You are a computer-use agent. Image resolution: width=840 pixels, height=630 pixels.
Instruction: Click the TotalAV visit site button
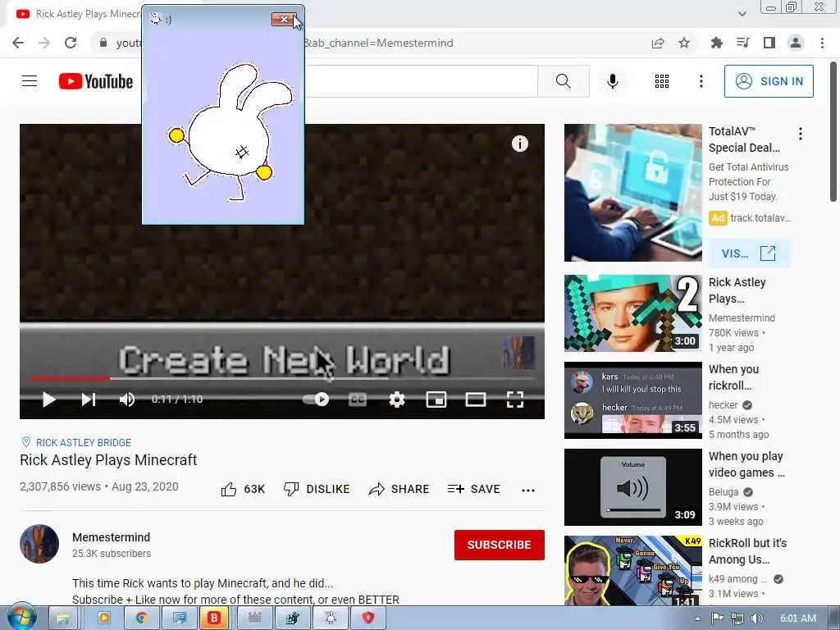(749, 253)
